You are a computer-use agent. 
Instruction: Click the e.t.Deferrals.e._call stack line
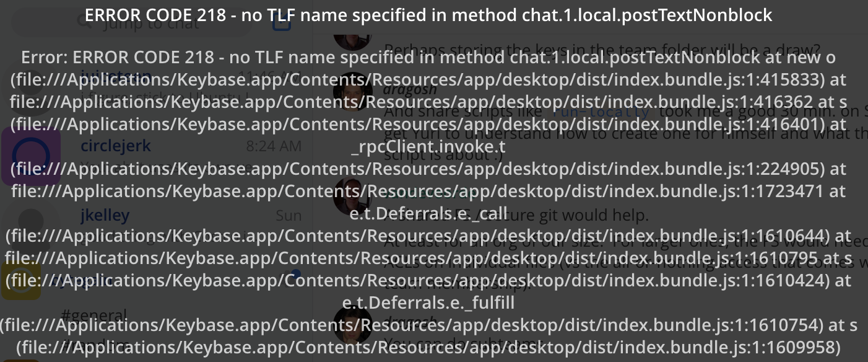[428, 213]
